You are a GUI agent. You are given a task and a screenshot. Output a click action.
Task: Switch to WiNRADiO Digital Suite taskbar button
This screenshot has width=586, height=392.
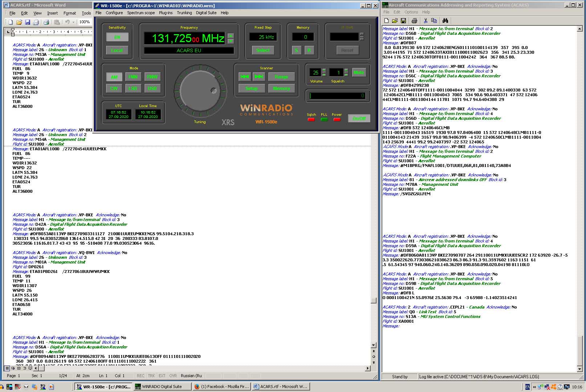coord(162,387)
